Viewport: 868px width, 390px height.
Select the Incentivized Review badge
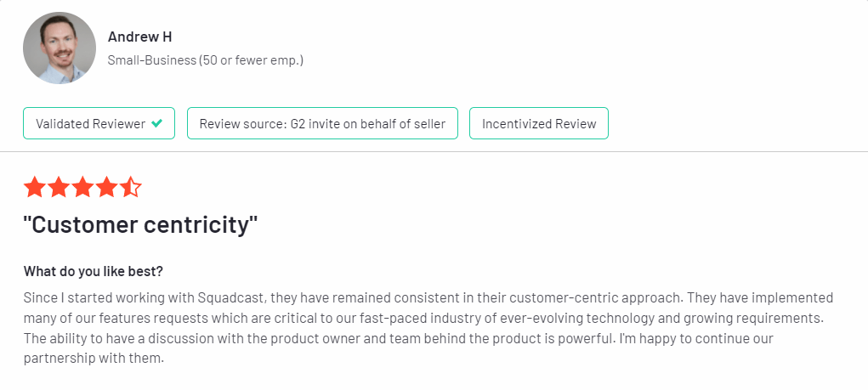click(x=539, y=123)
